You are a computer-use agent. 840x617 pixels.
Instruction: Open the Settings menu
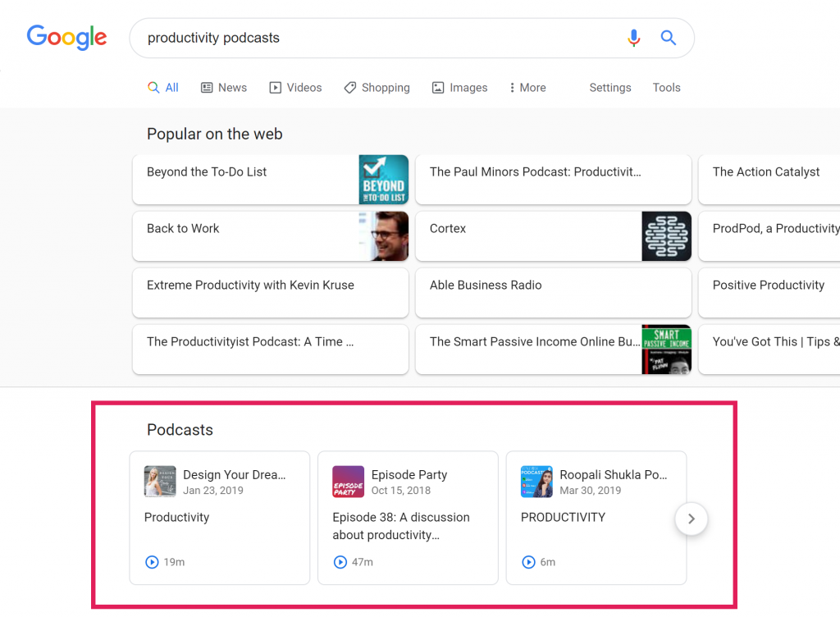click(609, 87)
